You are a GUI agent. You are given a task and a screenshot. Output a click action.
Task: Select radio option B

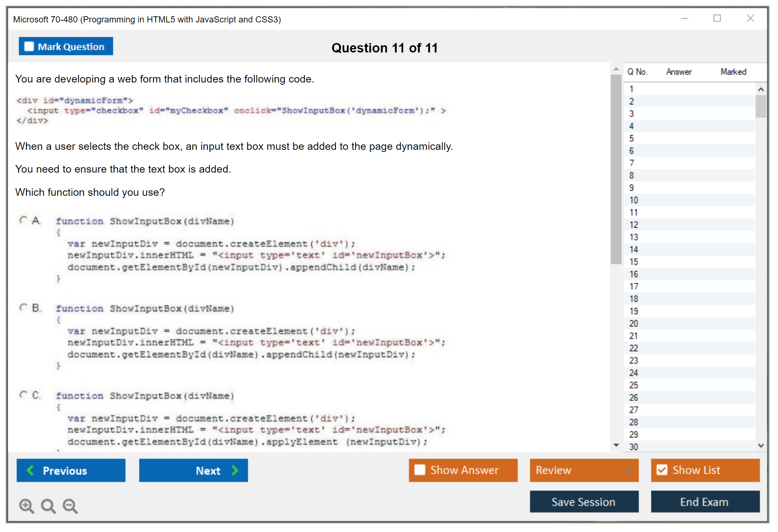pyautogui.click(x=24, y=308)
